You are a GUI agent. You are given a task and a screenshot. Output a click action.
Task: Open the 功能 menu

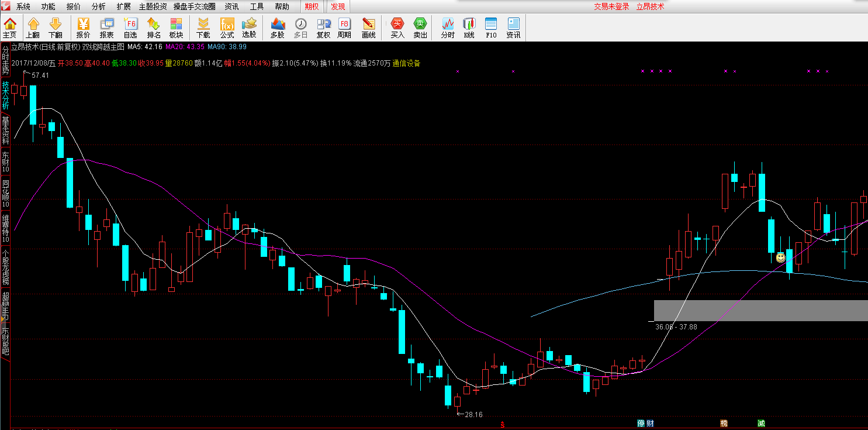pos(49,7)
